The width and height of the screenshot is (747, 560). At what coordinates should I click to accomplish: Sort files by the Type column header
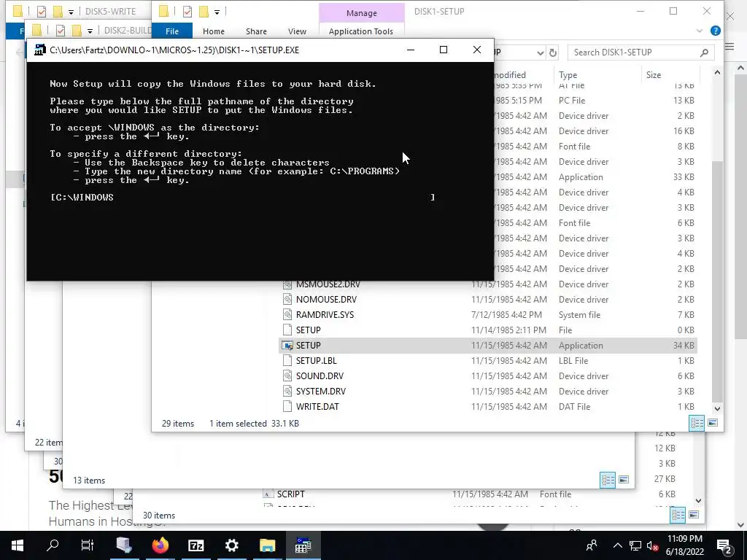tap(568, 75)
